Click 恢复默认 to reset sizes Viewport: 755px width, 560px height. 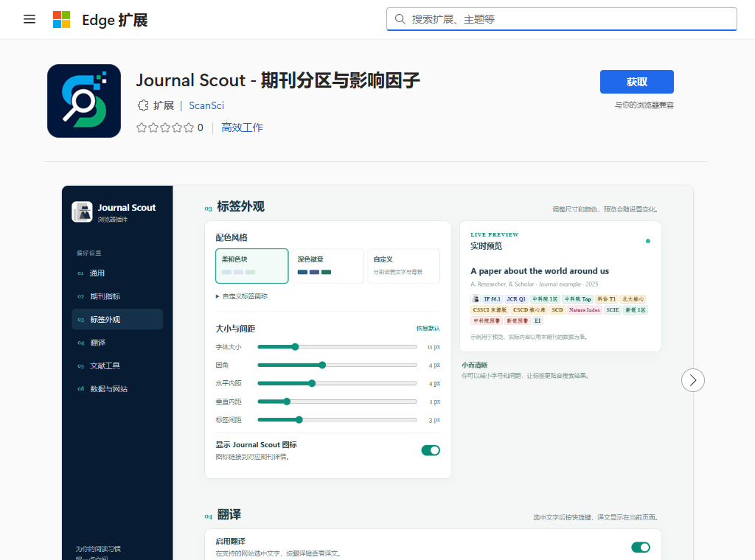pyautogui.click(x=428, y=328)
